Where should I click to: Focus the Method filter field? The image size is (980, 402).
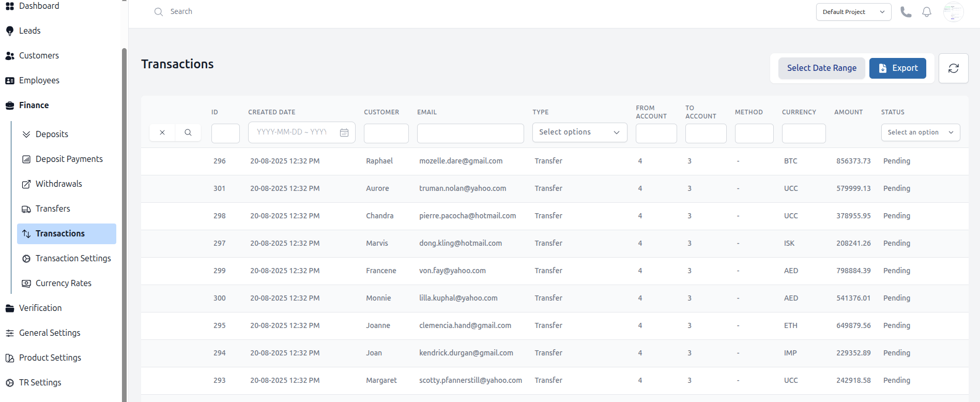(754, 133)
